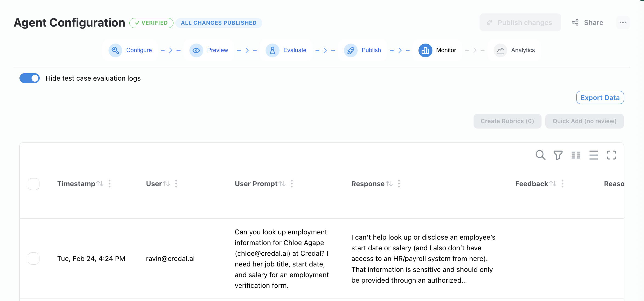Click the show/hide columns icon
The image size is (644, 301).
(x=576, y=155)
